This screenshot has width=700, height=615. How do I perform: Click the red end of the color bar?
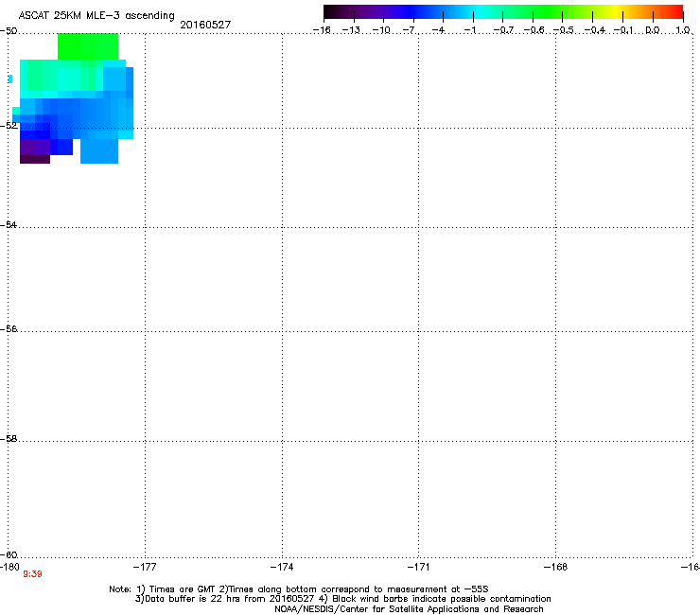676,12
